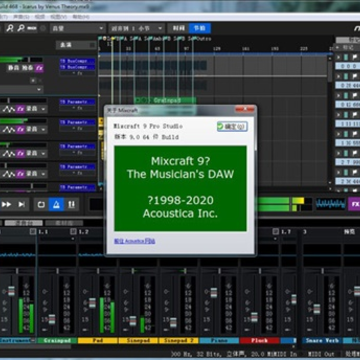Open the purple fx button on the Sinepad 2 track

(20, 174)
